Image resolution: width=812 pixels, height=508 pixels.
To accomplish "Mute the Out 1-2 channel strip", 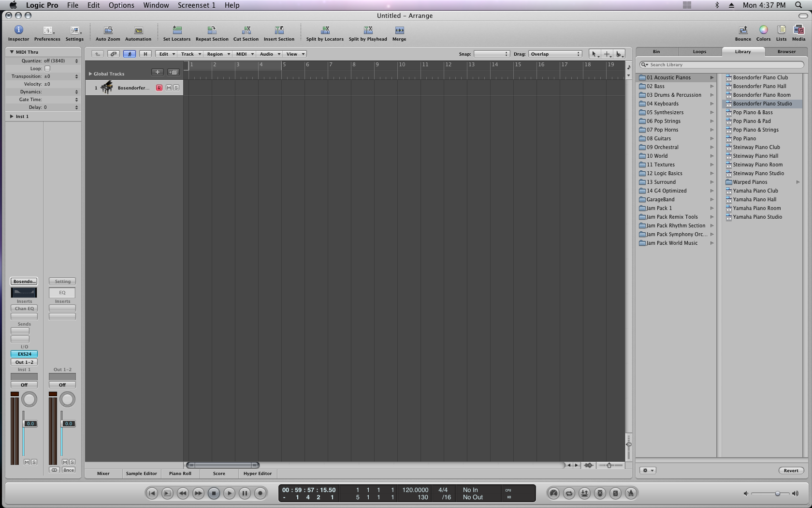I will click(65, 462).
